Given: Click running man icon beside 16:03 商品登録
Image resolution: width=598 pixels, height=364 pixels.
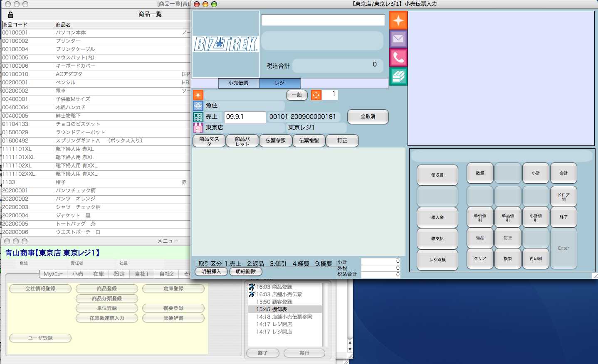Looking at the screenshot, I should [252, 287].
